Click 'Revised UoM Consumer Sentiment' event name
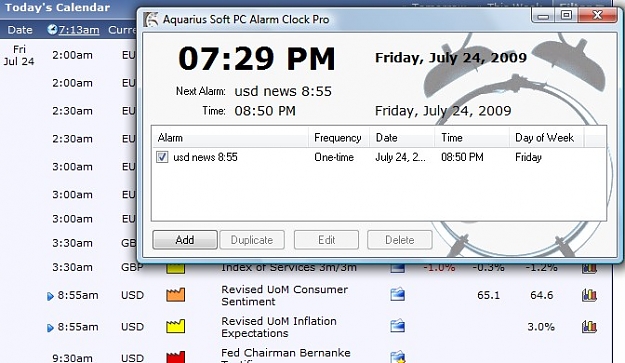Viewport: 625px width, 363px height. (x=285, y=295)
